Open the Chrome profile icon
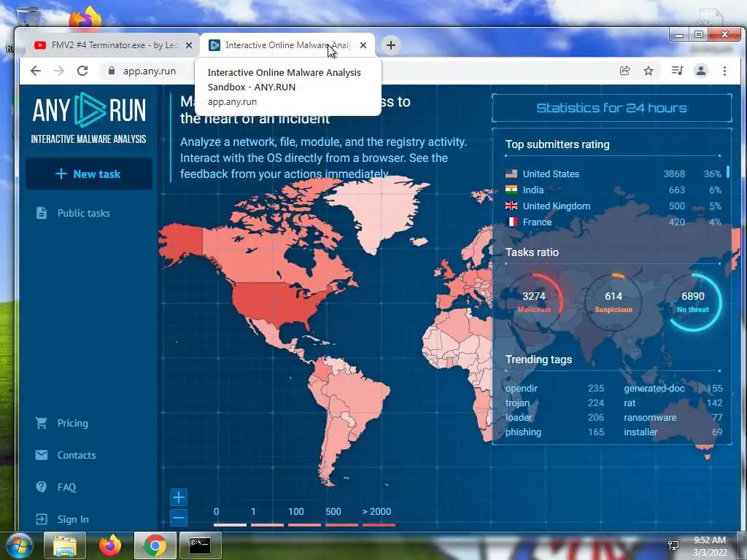The width and height of the screenshot is (747, 560). (701, 71)
